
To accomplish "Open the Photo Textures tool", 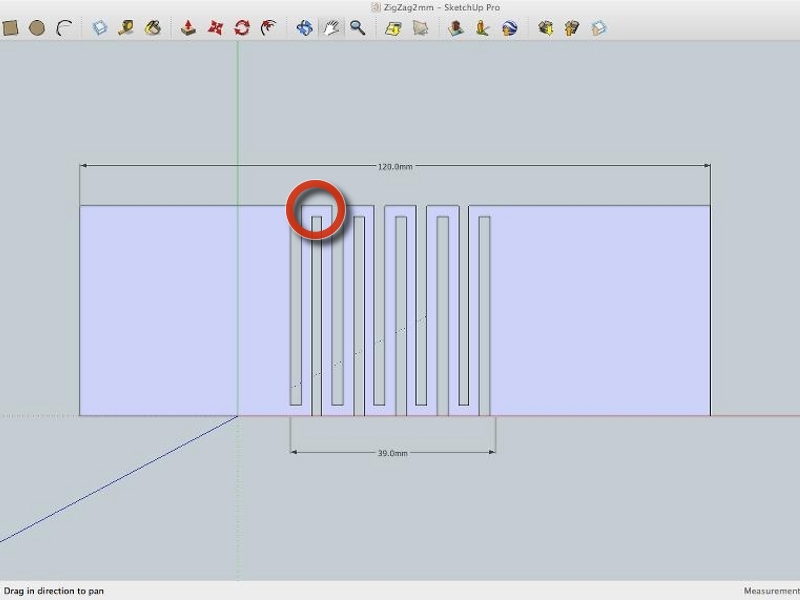I will (x=482, y=28).
